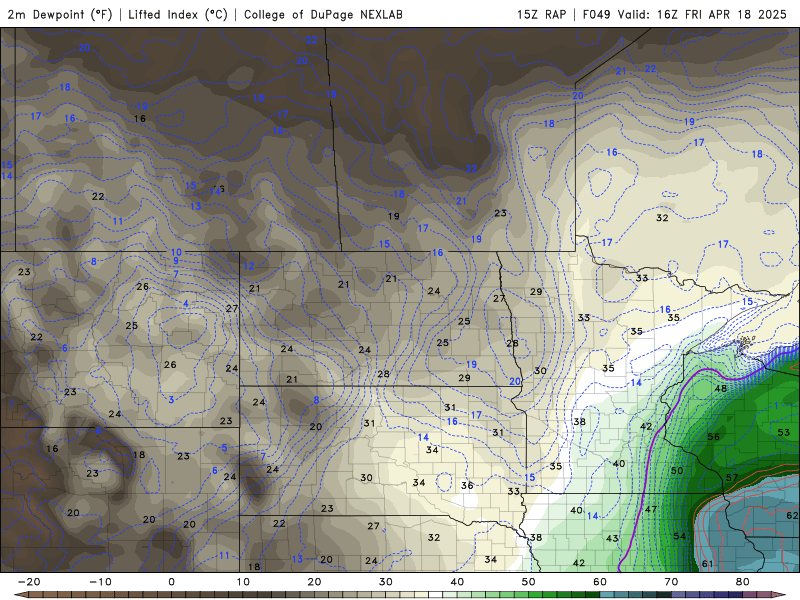This screenshot has width=800, height=600.
Task: Click the black dewpoint value '43'
Action: click(612, 538)
